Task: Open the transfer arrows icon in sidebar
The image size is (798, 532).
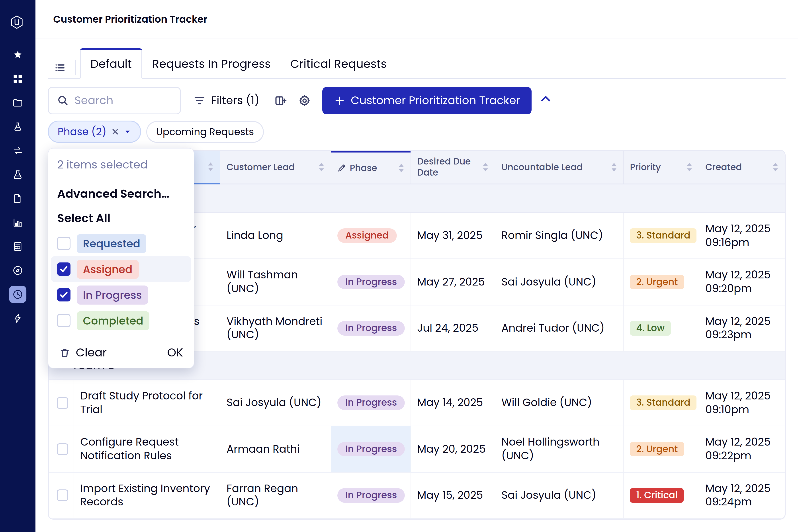Action: coord(18,151)
